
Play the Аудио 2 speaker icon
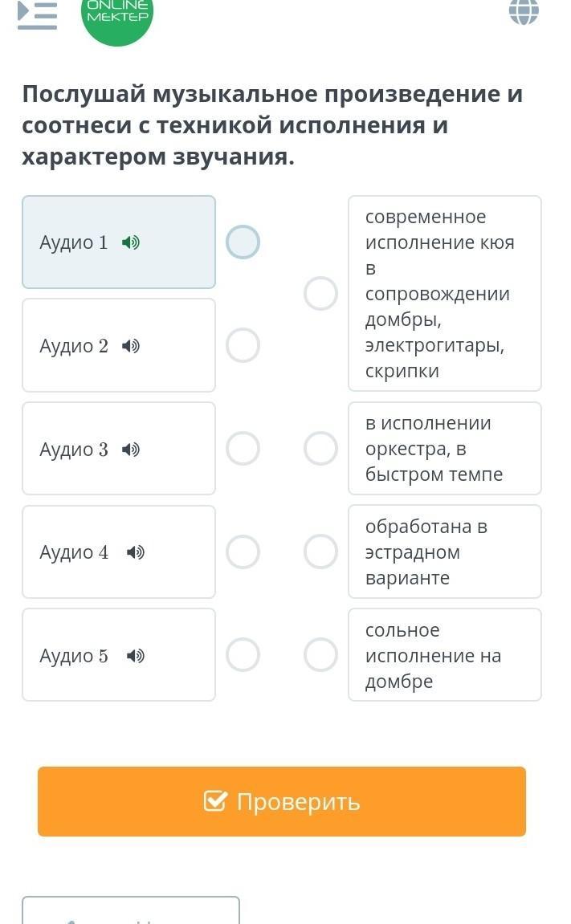click(x=130, y=346)
